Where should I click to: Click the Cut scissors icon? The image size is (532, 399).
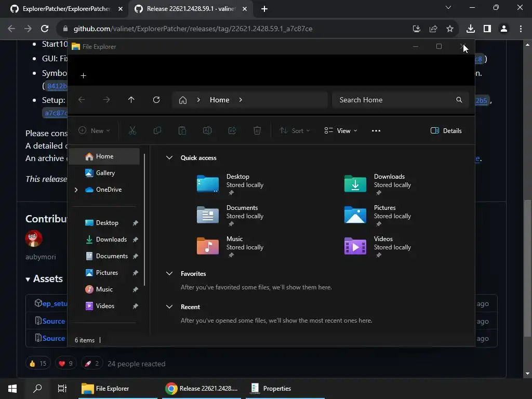pos(132,130)
